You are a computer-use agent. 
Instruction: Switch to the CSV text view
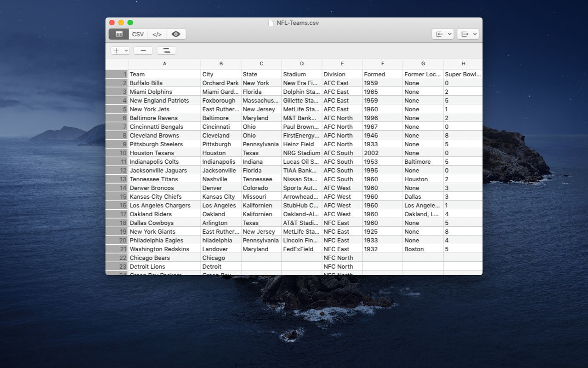coord(138,34)
